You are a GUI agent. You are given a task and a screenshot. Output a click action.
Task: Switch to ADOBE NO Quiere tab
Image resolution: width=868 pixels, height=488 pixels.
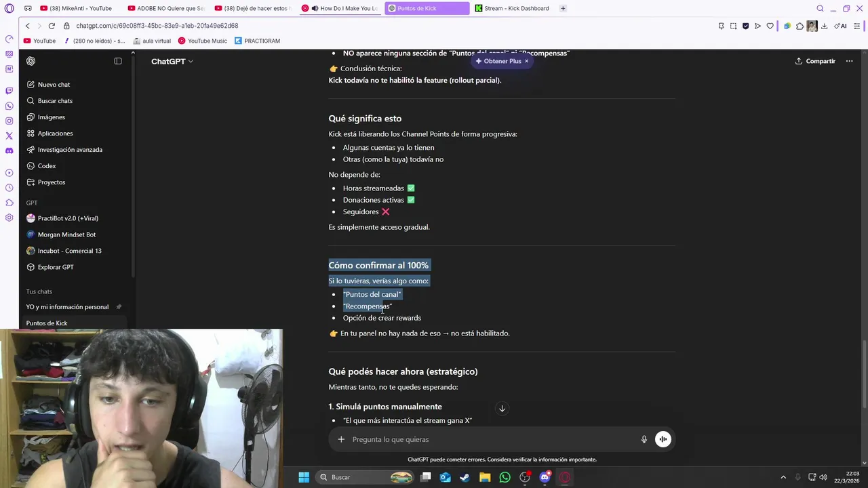coord(167,8)
